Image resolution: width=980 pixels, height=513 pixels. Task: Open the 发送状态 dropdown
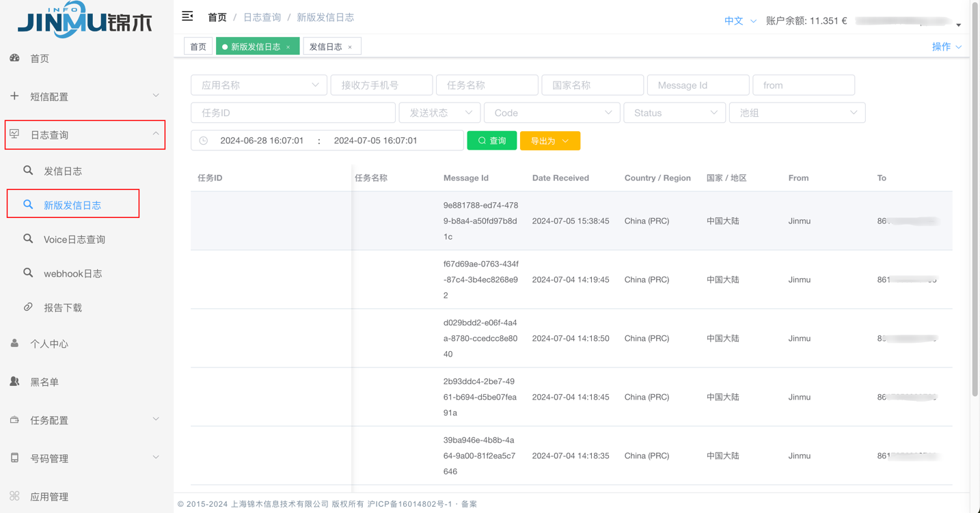(x=439, y=113)
